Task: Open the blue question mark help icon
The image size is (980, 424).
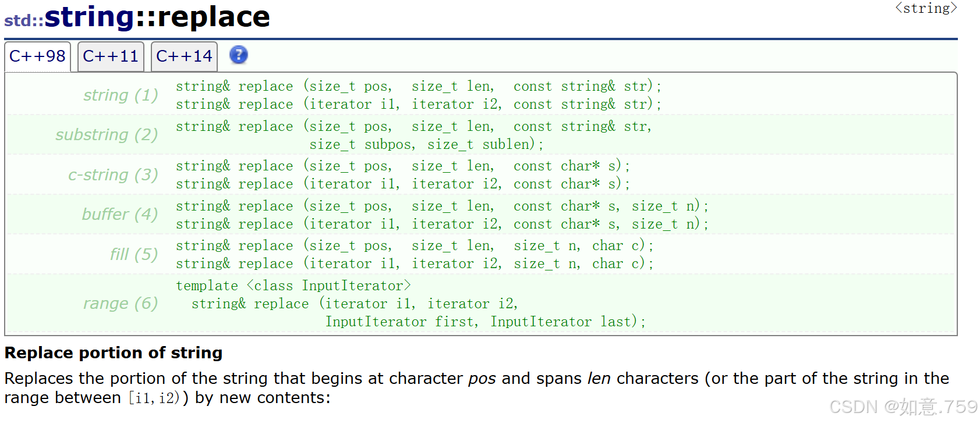Action: click(x=239, y=55)
